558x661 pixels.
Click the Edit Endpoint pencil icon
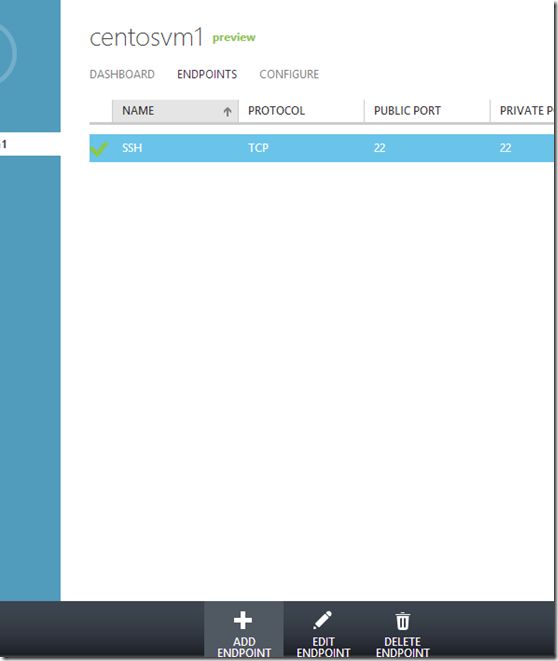point(322,620)
